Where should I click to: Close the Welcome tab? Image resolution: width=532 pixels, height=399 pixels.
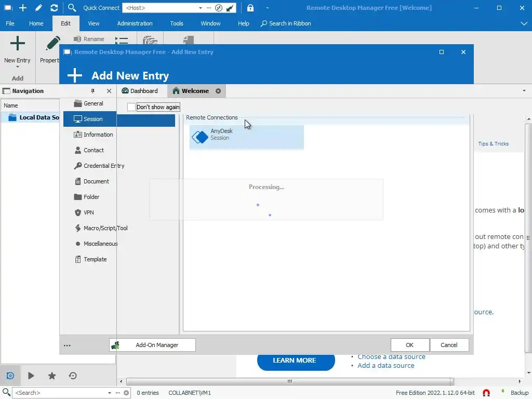tap(218, 91)
